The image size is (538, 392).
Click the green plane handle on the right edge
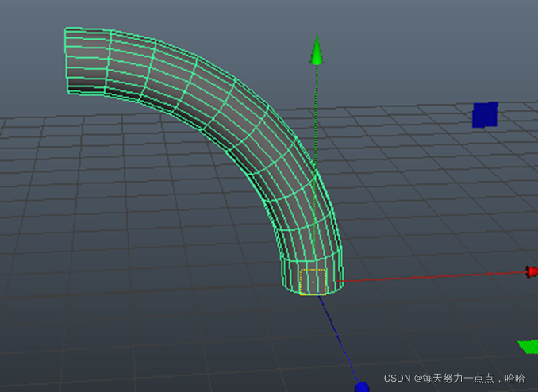(528, 346)
